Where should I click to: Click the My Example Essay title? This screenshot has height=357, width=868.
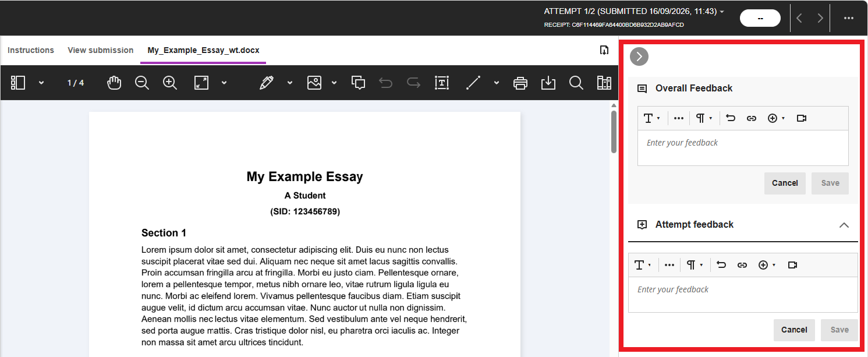click(x=304, y=176)
